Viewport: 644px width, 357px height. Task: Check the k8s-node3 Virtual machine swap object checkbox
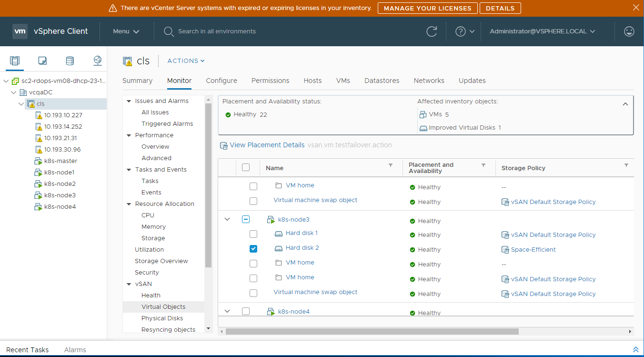point(253,293)
